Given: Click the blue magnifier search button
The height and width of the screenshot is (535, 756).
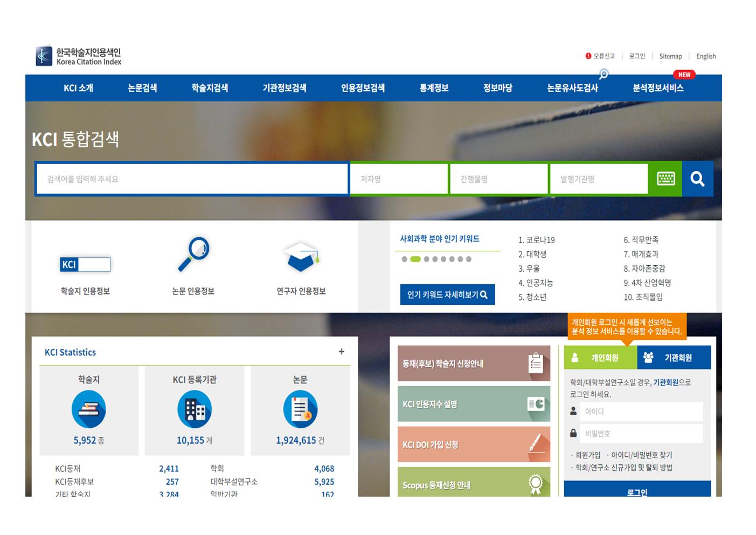Looking at the screenshot, I should coord(697,179).
